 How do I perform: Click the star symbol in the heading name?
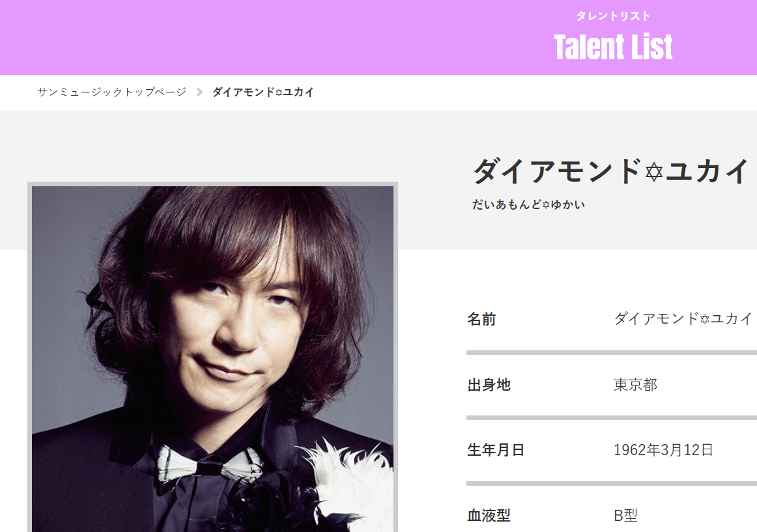[654, 172]
